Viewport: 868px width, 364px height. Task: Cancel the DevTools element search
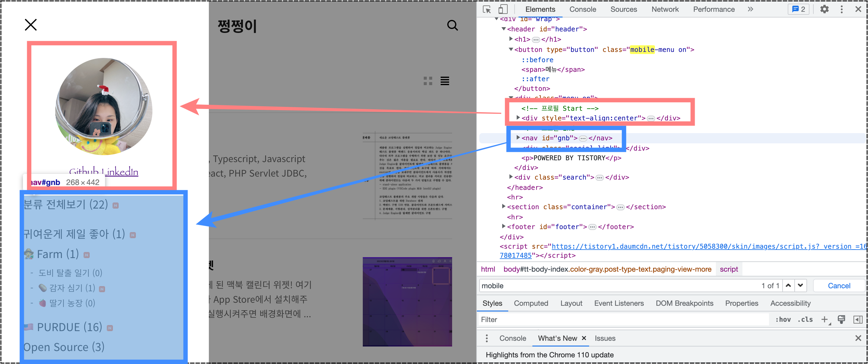pos(839,286)
